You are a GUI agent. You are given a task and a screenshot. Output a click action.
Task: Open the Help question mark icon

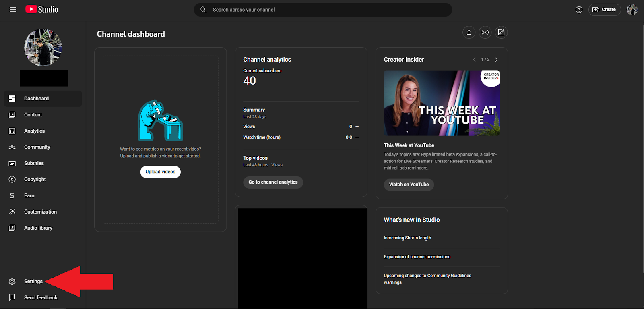pyautogui.click(x=579, y=10)
